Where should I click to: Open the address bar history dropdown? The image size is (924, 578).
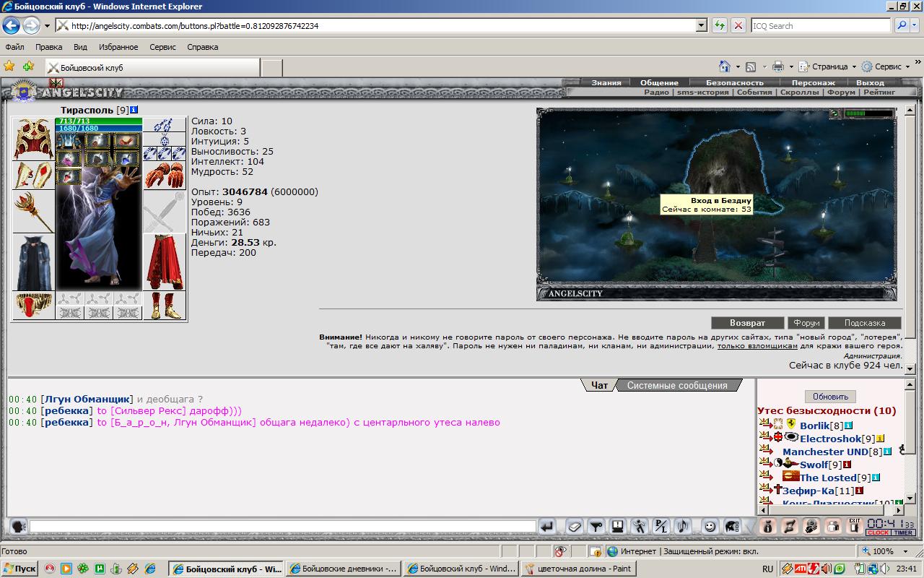(x=701, y=25)
